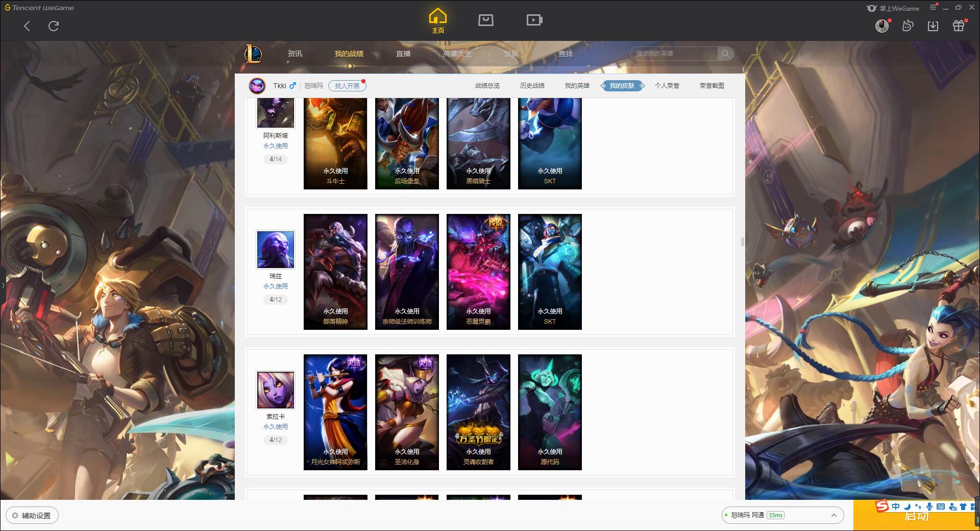Click the 掌上WeGame mobile app icon
980x531 pixels.
tap(871, 8)
